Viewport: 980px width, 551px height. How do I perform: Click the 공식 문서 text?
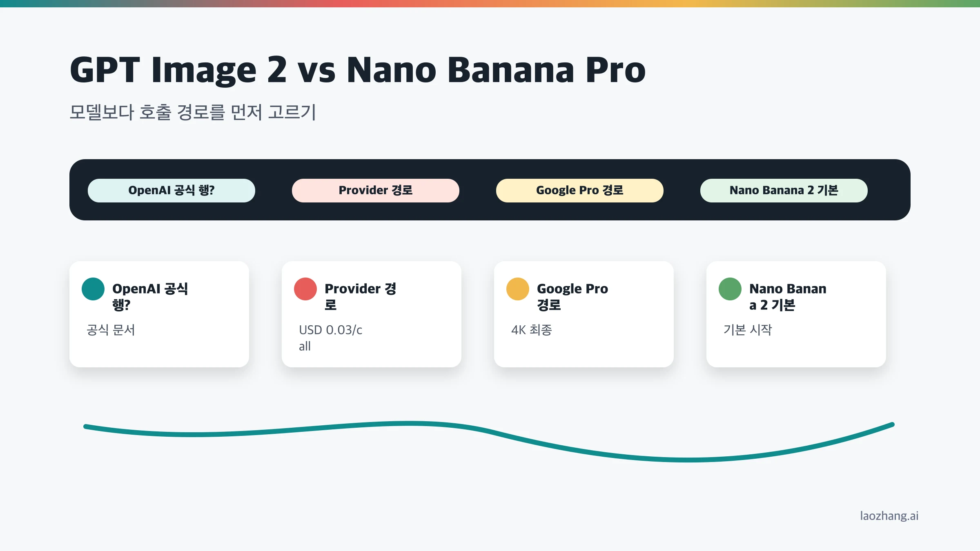111,330
